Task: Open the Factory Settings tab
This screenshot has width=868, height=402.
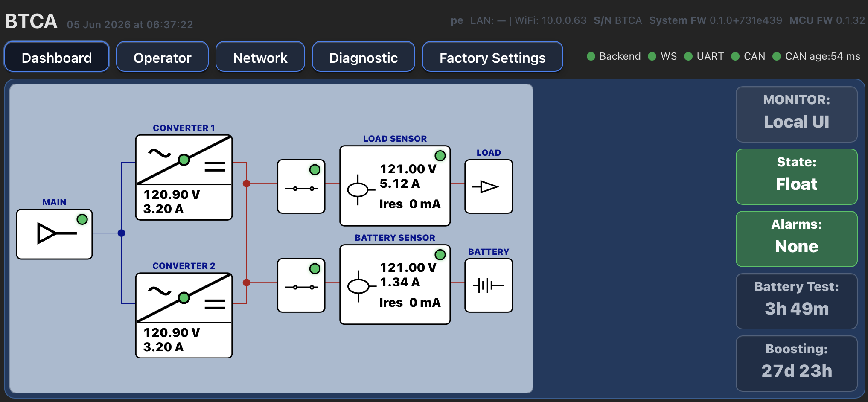Action: (492, 57)
